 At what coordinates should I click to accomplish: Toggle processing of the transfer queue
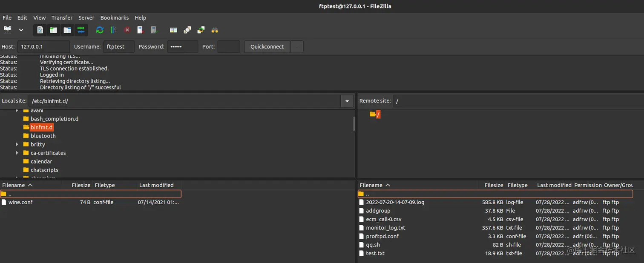[113, 30]
